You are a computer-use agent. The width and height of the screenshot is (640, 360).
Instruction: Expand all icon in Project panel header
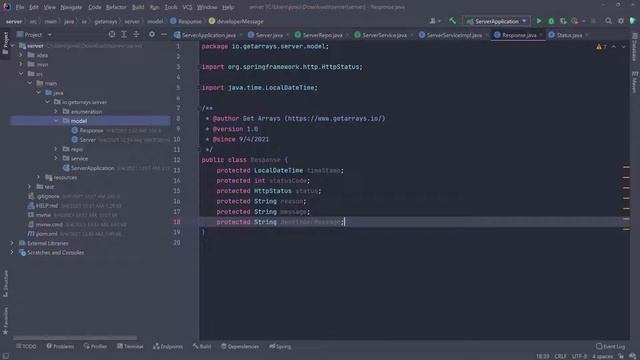pyautogui.click(x=124, y=35)
